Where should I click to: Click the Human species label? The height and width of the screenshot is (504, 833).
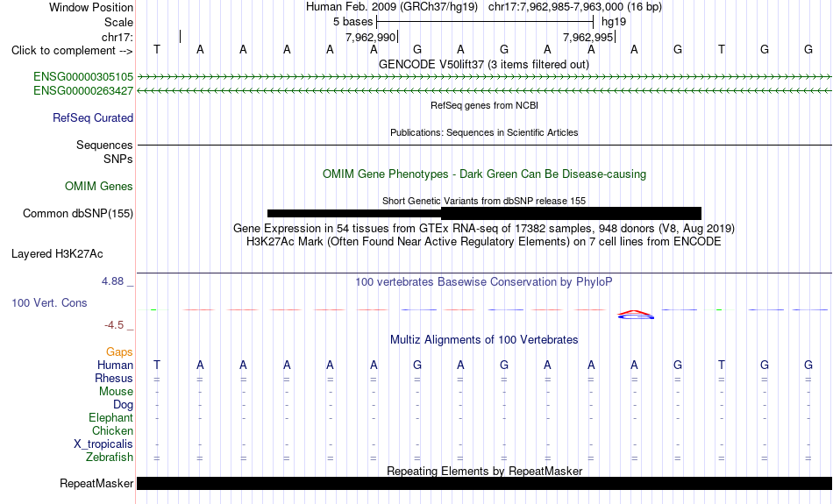tap(115, 365)
